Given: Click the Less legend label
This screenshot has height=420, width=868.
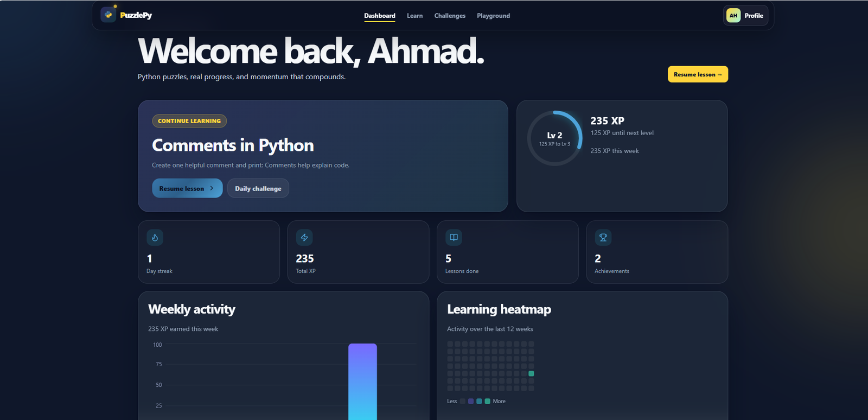Looking at the screenshot, I should (x=452, y=401).
